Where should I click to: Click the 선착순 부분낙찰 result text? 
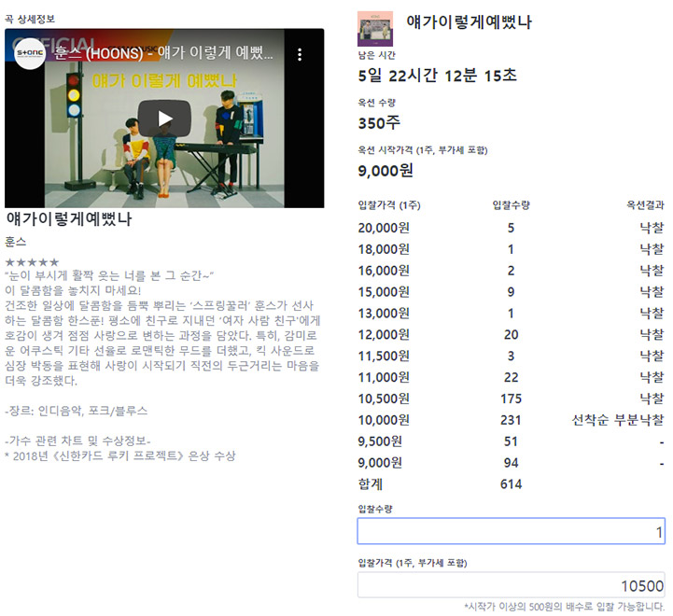coord(618,420)
